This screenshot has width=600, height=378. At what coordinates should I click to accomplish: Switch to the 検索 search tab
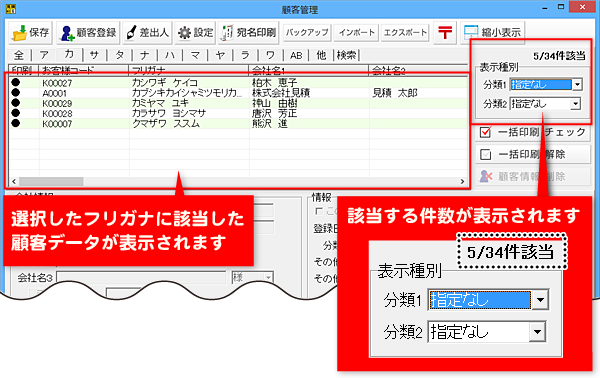[x=347, y=55]
